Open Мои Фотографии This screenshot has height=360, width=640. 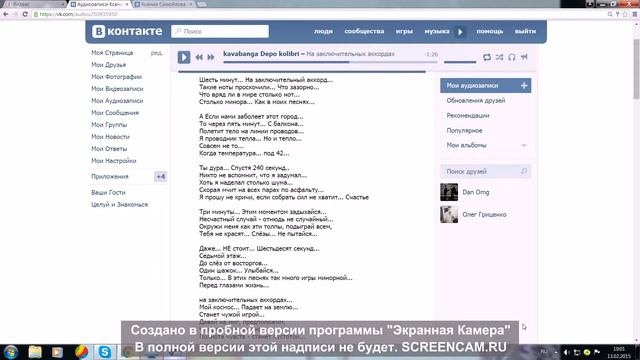(x=117, y=77)
